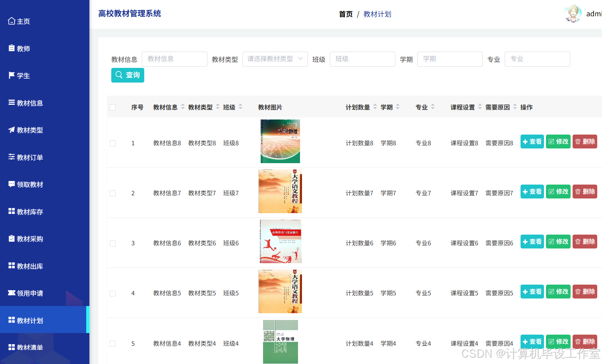602x364 pixels.
Task: Click the grid icon beside 教材出库
Action: pyautogui.click(x=12, y=266)
